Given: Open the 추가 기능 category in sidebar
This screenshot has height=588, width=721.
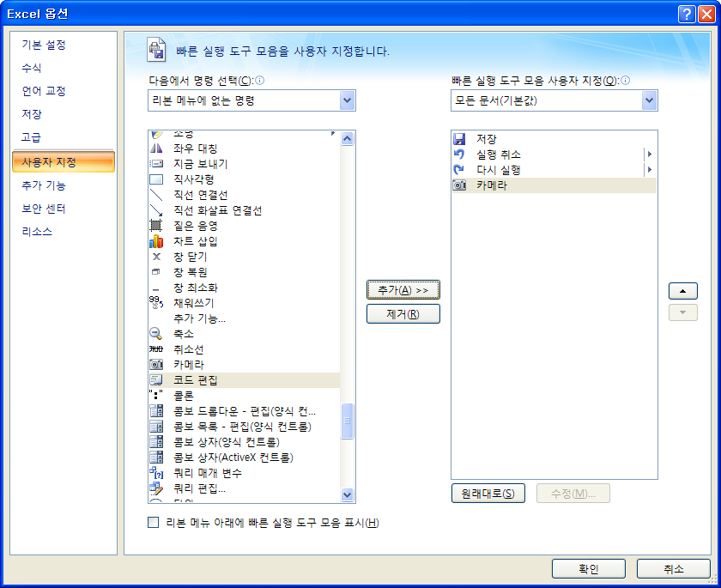Looking at the screenshot, I should (64, 185).
